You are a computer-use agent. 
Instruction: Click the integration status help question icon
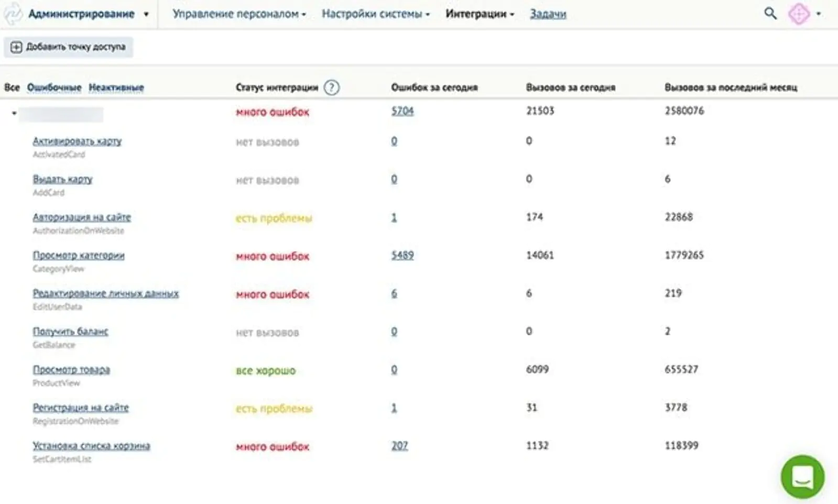click(x=331, y=87)
